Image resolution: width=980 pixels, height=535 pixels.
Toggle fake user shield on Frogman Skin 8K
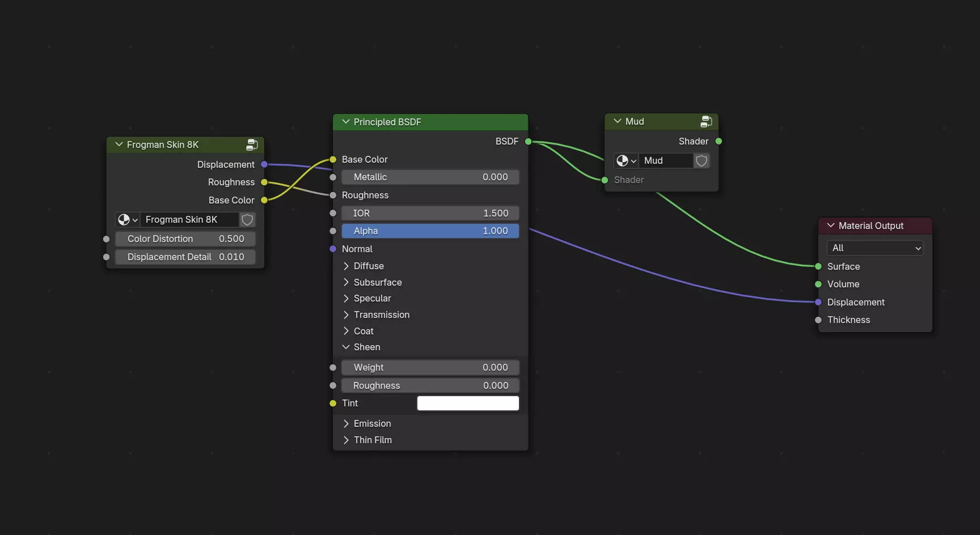pos(247,220)
